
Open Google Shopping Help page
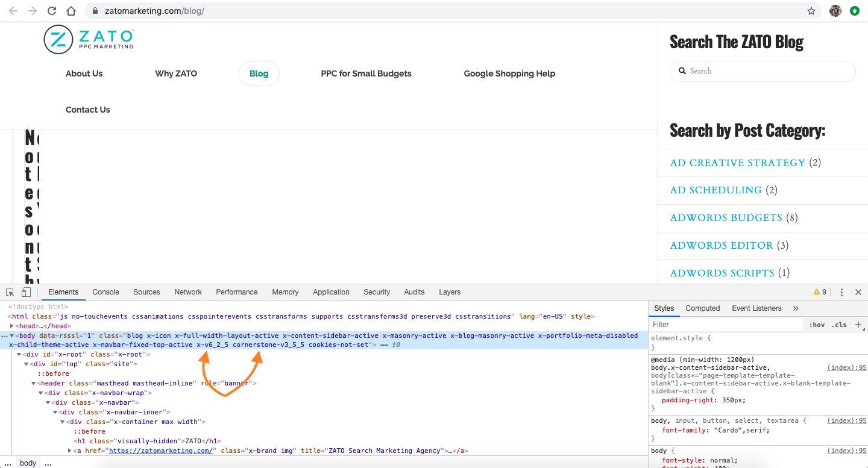coord(509,73)
